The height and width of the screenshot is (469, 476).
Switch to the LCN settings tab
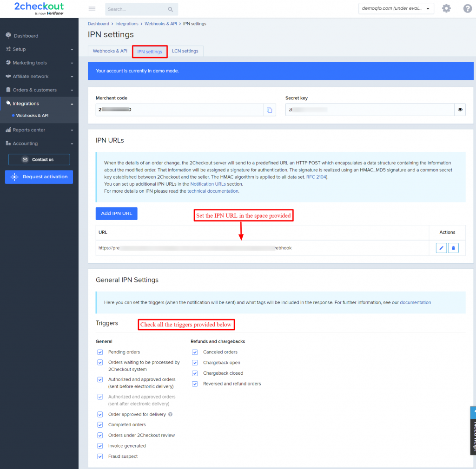pos(185,51)
